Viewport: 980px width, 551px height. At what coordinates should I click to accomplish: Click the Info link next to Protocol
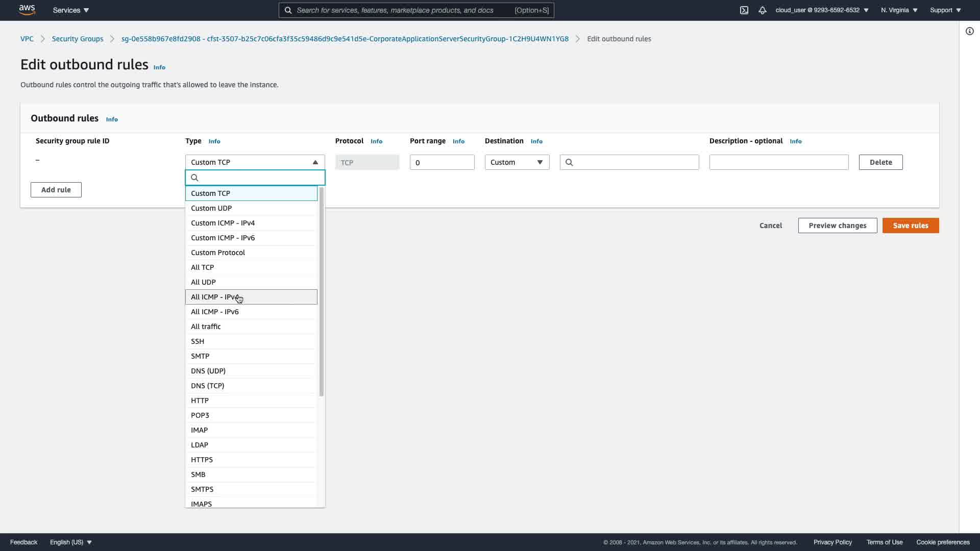pos(376,141)
